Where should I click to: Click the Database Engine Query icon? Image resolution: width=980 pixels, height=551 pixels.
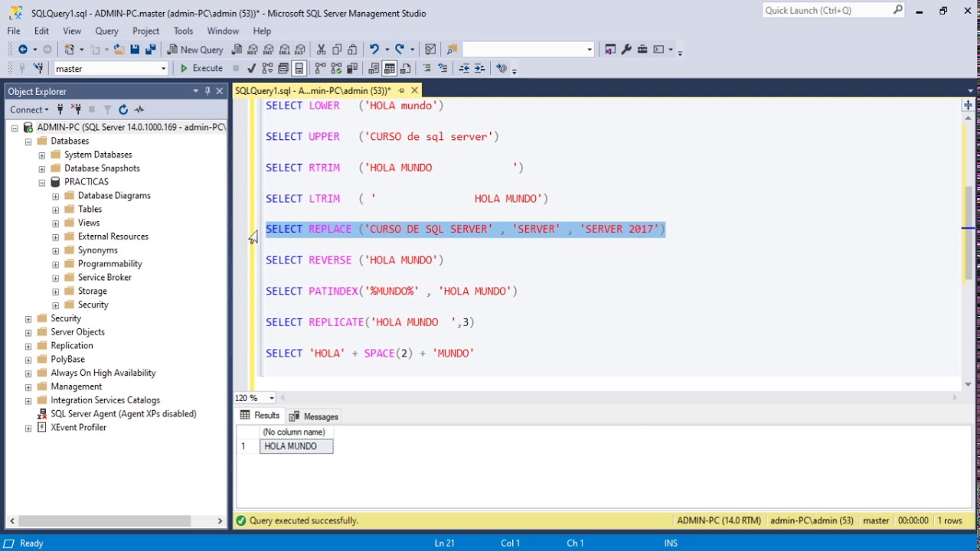coord(237,49)
